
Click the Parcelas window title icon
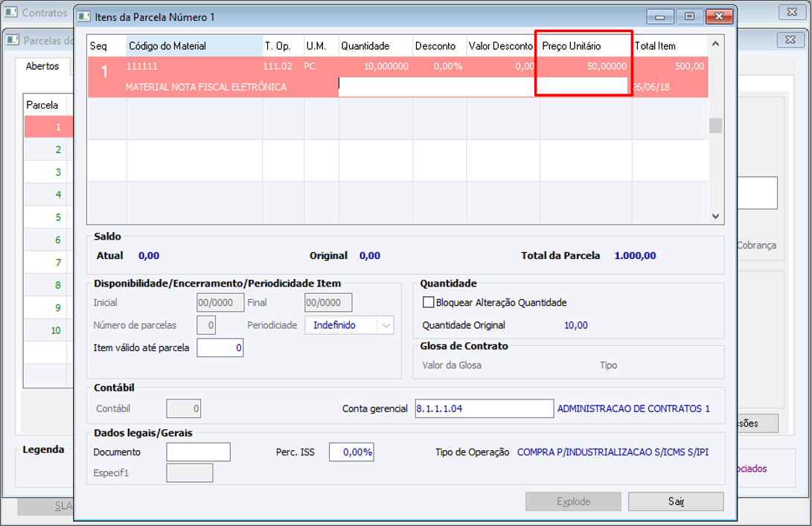[x=13, y=40]
